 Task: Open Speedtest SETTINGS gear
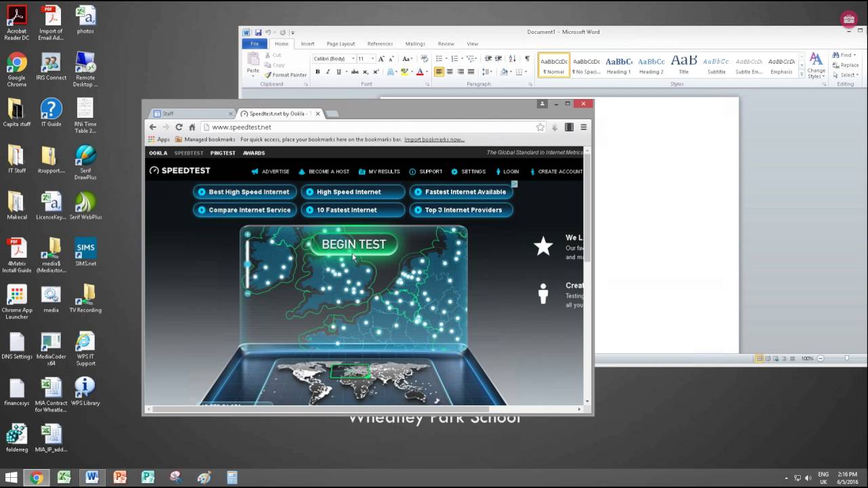(x=469, y=171)
